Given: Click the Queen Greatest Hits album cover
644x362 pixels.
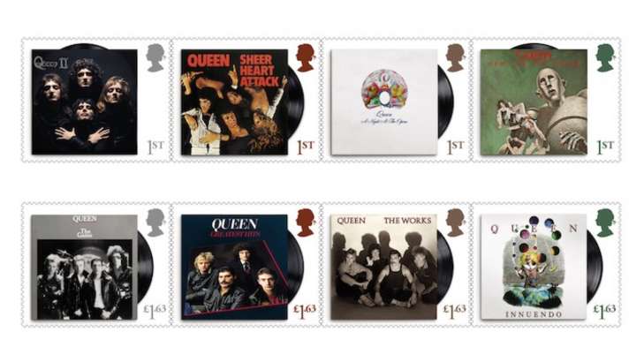Looking at the screenshot, I should (x=234, y=268).
